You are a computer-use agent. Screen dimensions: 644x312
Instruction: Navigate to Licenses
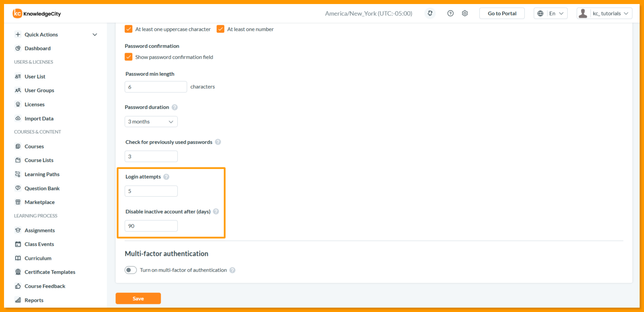pyautogui.click(x=35, y=104)
